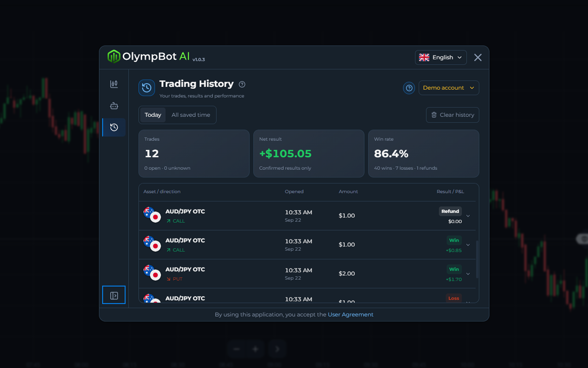Click the 'Confirmed results only' caption
588x368 pixels.
[285, 168]
